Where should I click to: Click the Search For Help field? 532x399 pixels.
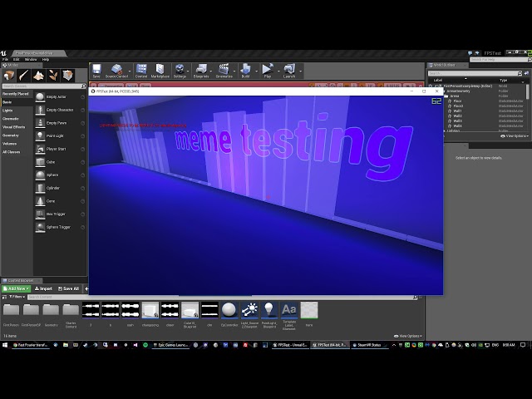pos(500,60)
